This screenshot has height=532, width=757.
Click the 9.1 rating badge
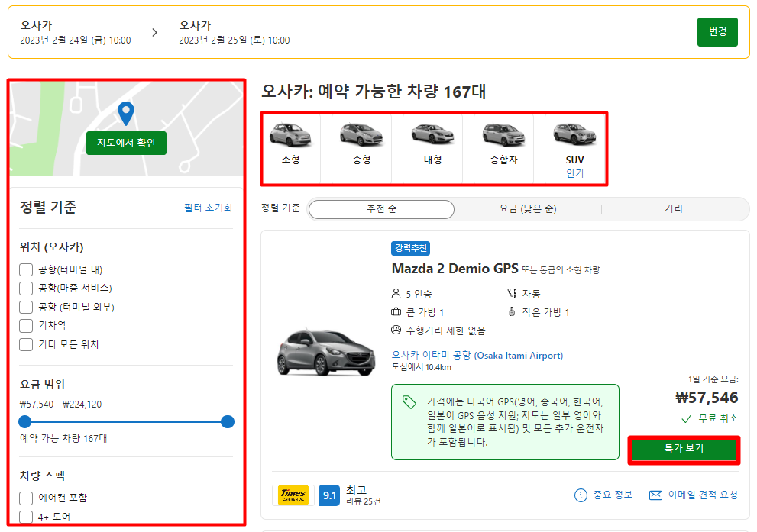click(x=329, y=495)
